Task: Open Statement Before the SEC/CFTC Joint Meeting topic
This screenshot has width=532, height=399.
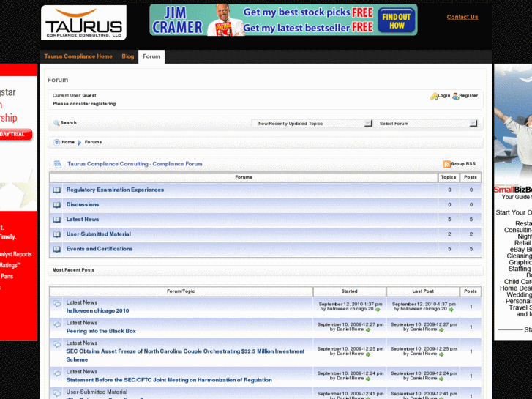Action: pos(169,380)
